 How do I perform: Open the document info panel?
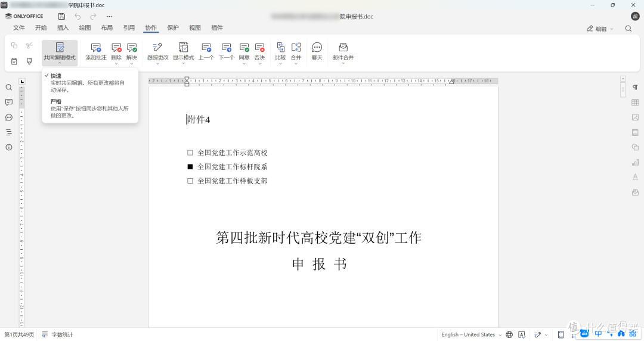pyautogui.click(x=8, y=147)
